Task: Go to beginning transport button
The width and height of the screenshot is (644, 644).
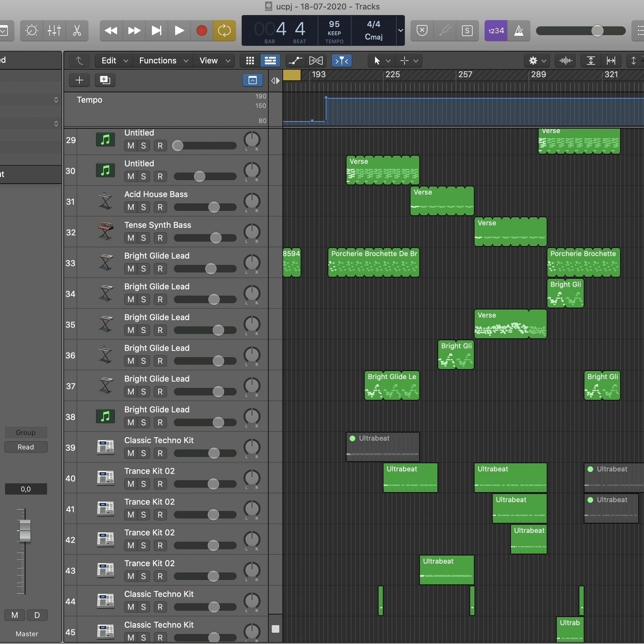Action: tap(157, 31)
